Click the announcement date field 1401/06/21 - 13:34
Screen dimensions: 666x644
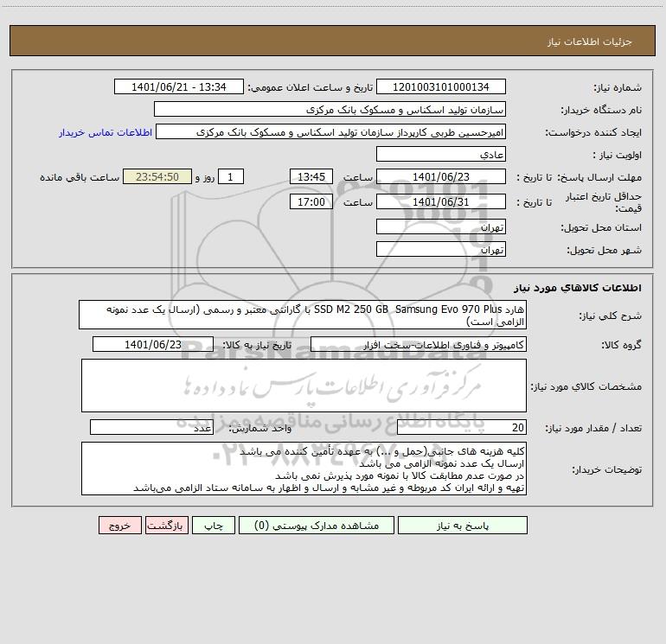[179, 86]
